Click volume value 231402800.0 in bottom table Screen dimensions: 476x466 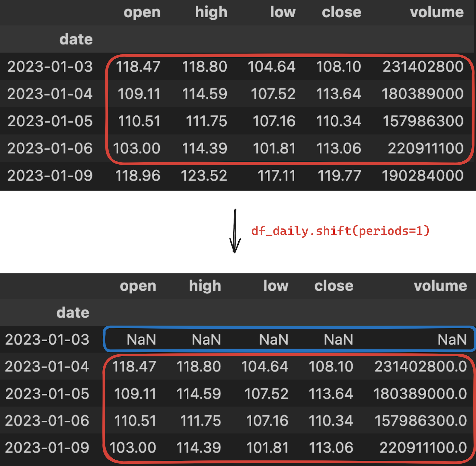point(421,367)
